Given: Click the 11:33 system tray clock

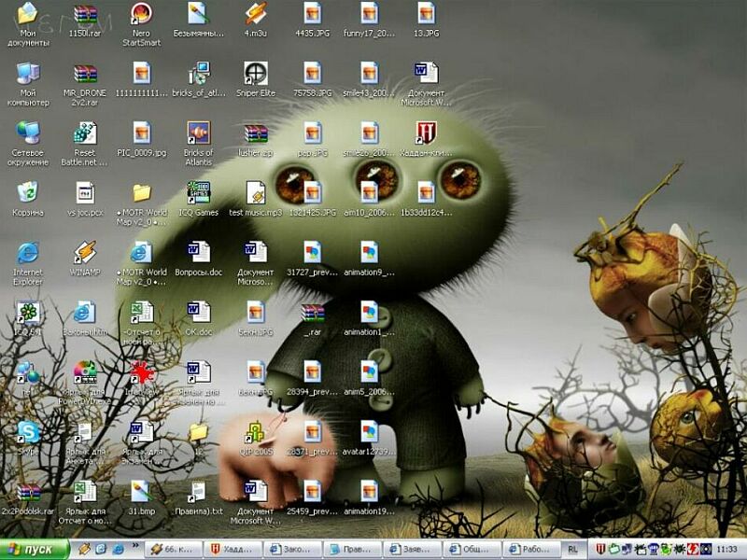Looking at the screenshot, I should click(726, 550).
